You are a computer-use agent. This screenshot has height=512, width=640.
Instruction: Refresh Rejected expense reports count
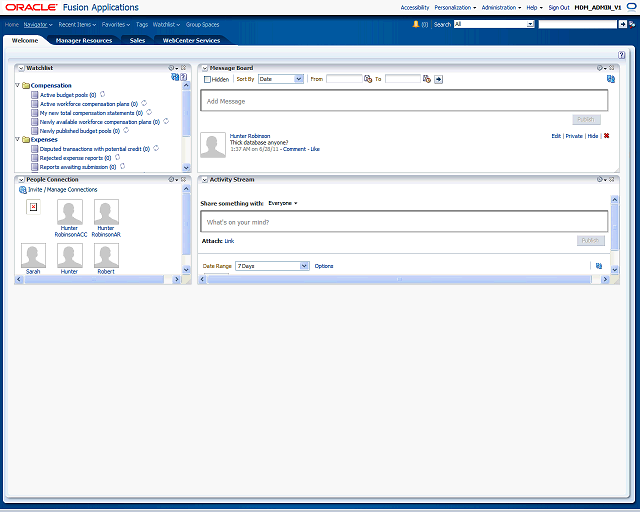pos(117,157)
